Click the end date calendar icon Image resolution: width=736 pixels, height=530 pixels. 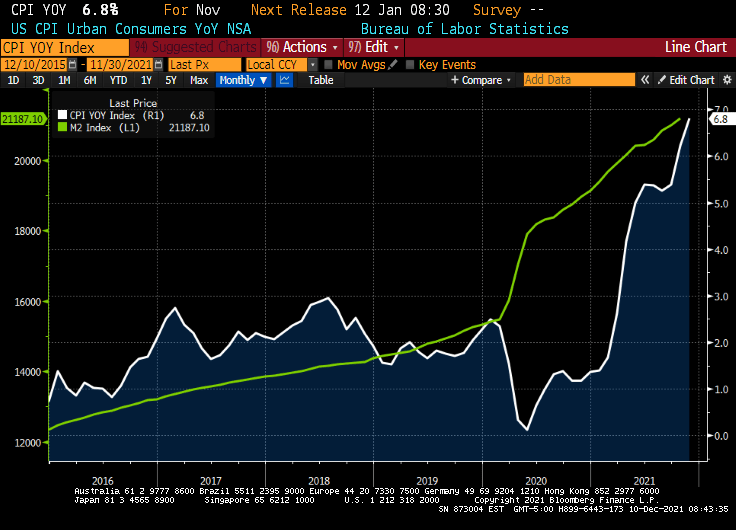click(160, 64)
